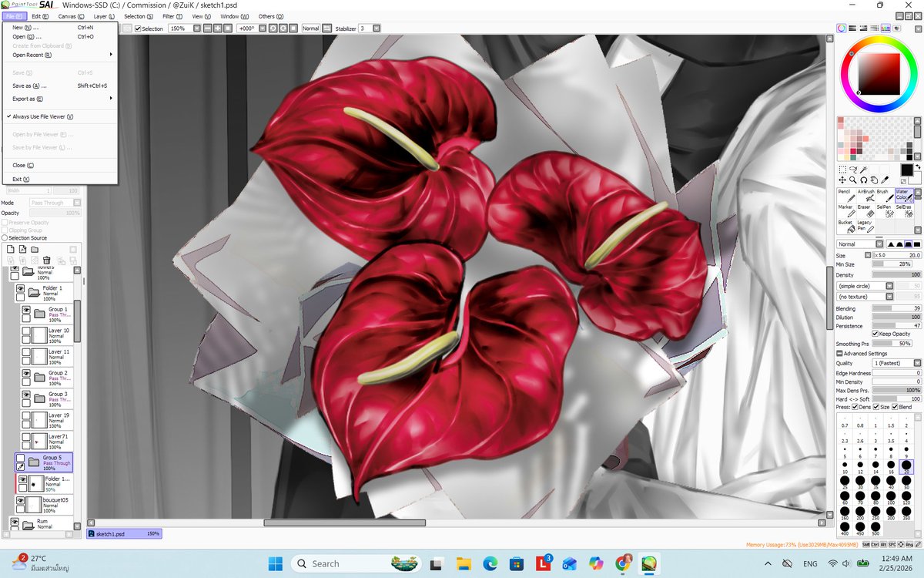Open the no texture dropdown
924x578 pixels.
pyautogui.click(x=890, y=296)
